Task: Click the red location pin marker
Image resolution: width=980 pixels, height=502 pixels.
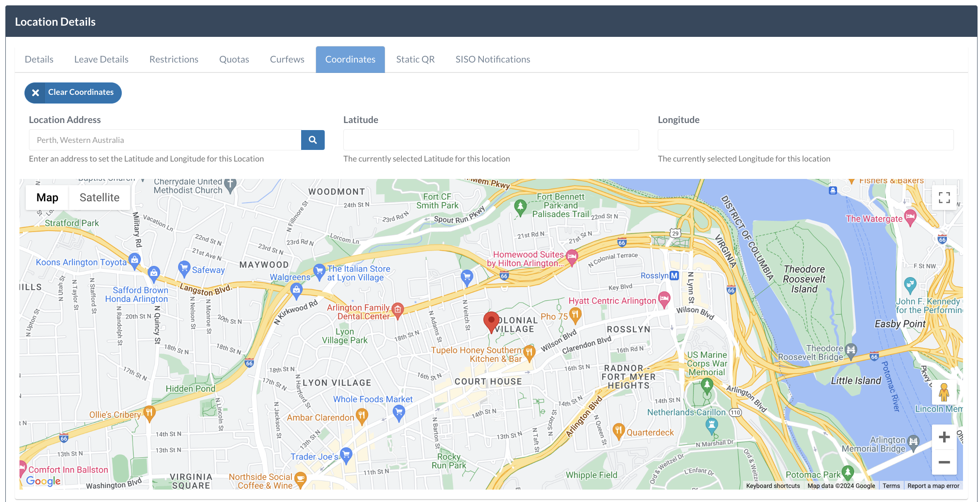Action: [491, 321]
